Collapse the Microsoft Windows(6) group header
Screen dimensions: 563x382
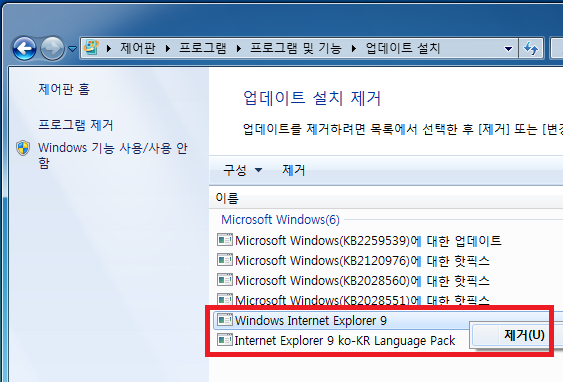280,219
